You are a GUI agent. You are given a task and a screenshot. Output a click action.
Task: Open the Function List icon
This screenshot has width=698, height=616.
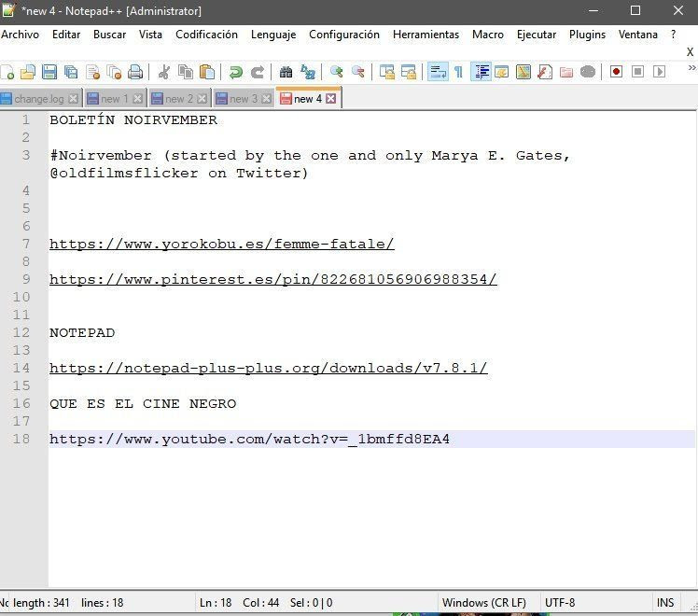coord(545,72)
